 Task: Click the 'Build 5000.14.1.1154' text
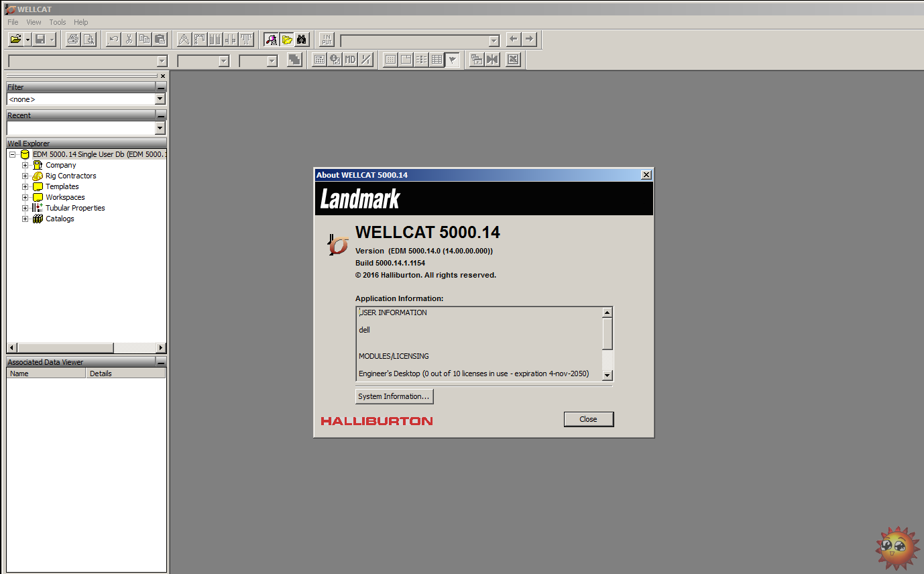tap(390, 263)
